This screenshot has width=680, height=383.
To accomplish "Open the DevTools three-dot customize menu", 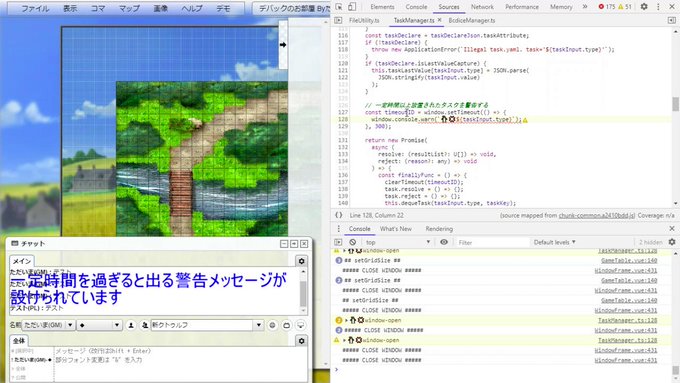I will click(x=658, y=7).
